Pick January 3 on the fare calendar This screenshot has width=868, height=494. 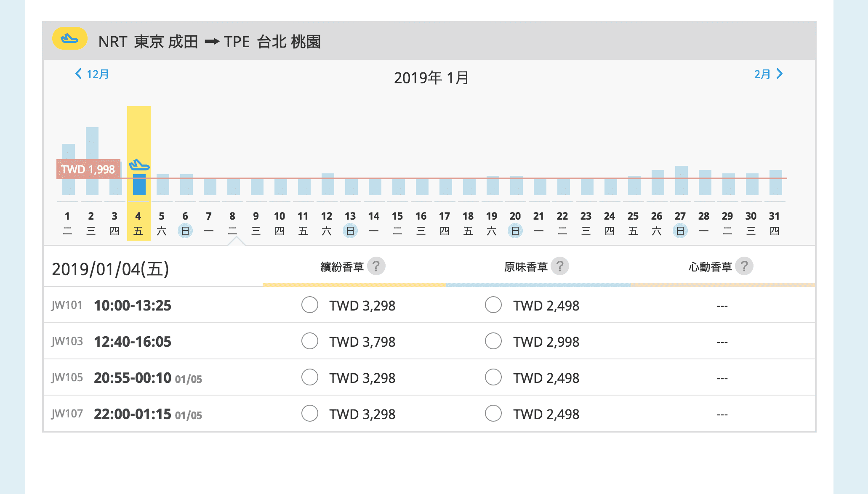click(x=114, y=223)
